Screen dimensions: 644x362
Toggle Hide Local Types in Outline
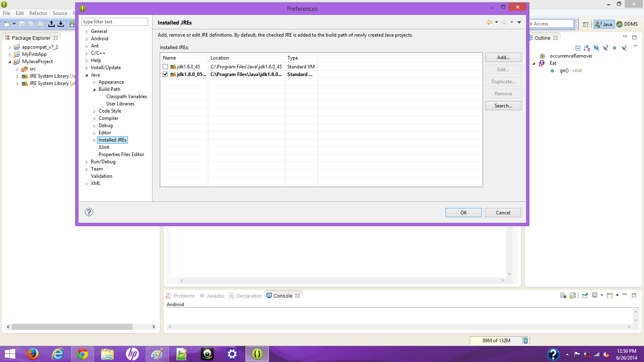624,48
